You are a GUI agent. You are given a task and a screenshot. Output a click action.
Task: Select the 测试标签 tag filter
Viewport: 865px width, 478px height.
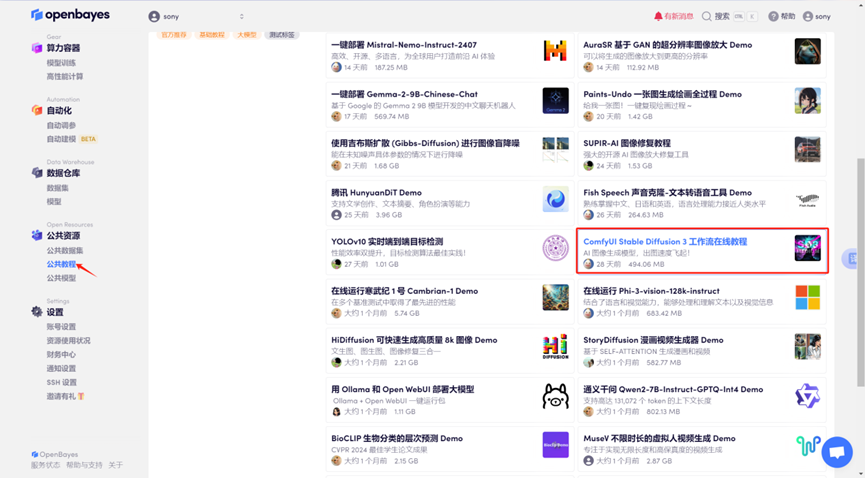[282, 35]
